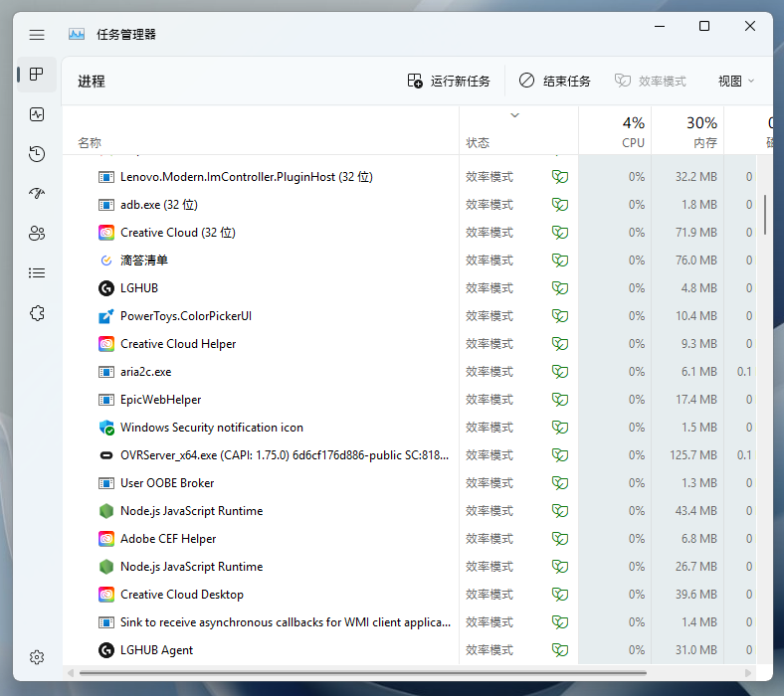Open Startup apps sidebar icon
The height and width of the screenshot is (696, 784).
point(37,193)
